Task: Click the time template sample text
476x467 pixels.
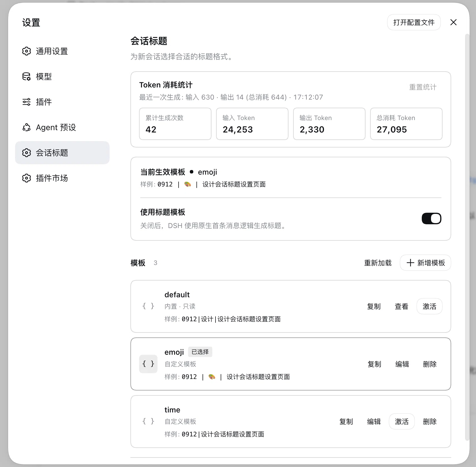Action: coord(214,434)
